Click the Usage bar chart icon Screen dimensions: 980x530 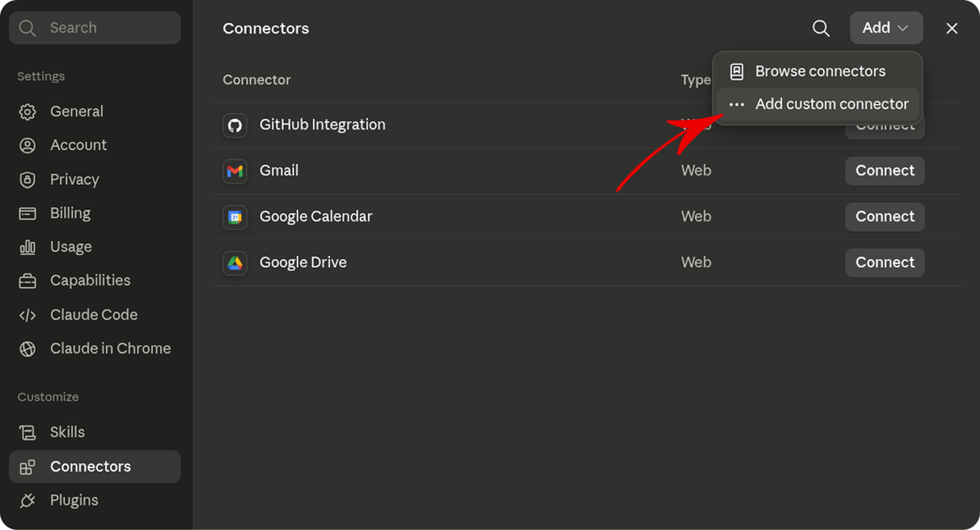(x=27, y=247)
